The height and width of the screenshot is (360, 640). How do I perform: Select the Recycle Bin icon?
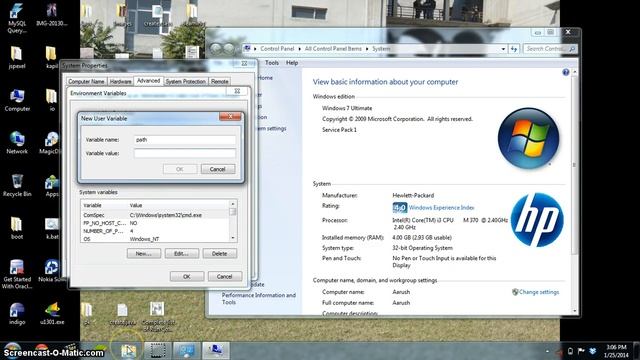[x=17, y=185]
